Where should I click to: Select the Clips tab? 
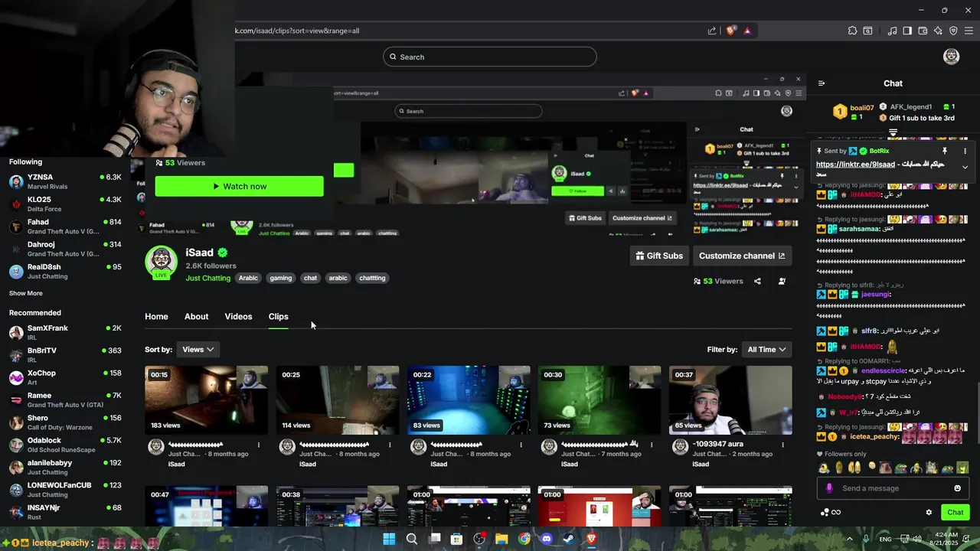pos(278,317)
